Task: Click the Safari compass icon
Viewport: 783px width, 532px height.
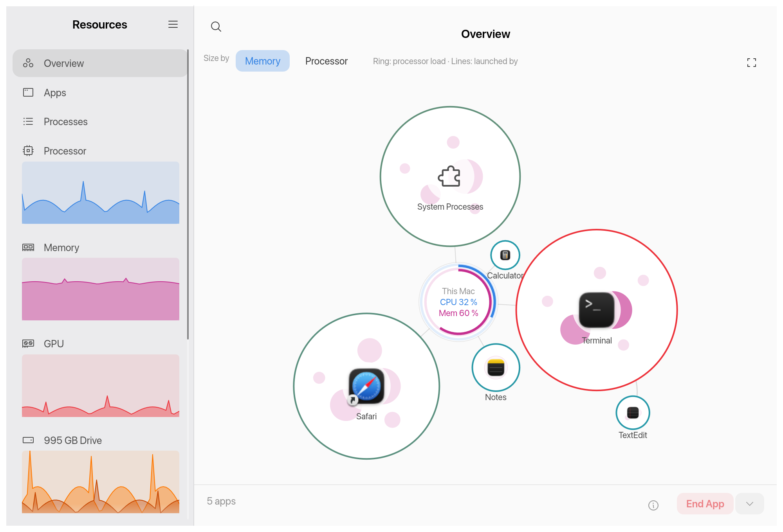Action: [366, 386]
